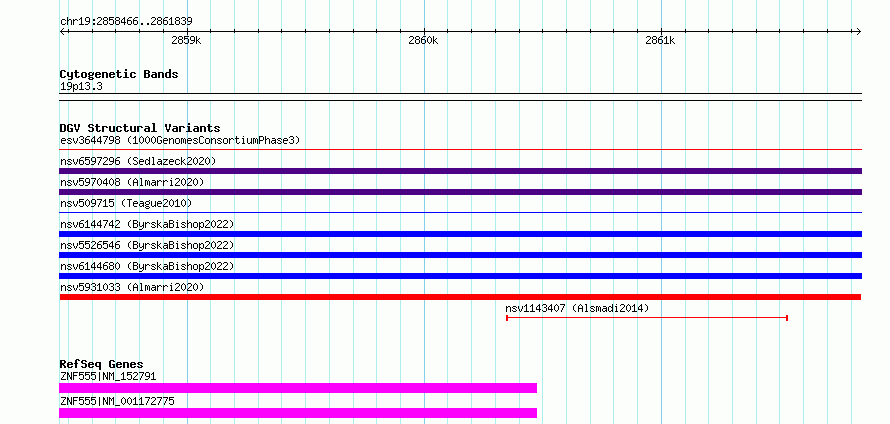Viewport: 890px width, 424px height.
Task: Click the thick red nsv5931033 bar
Action: 460,297
